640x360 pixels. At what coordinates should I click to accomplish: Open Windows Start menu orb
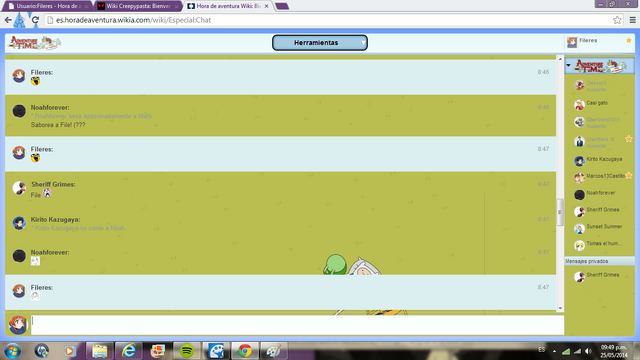[12, 351]
